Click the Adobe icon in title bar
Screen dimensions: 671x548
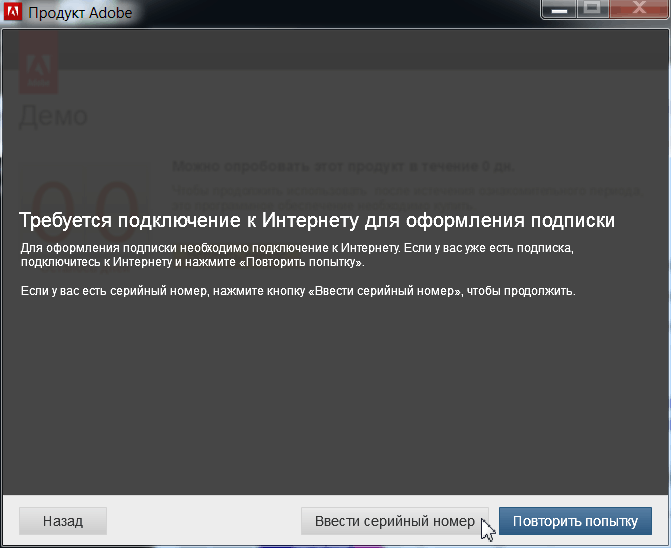[x=12, y=11]
